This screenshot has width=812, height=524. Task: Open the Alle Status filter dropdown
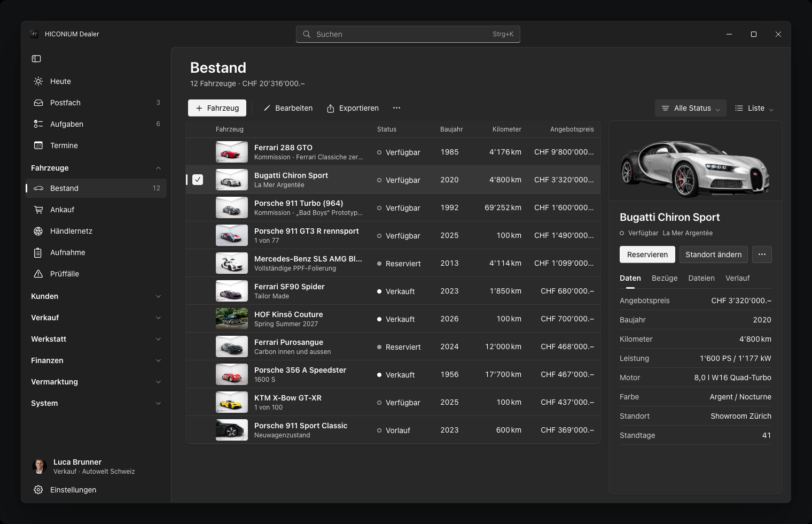pos(691,108)
